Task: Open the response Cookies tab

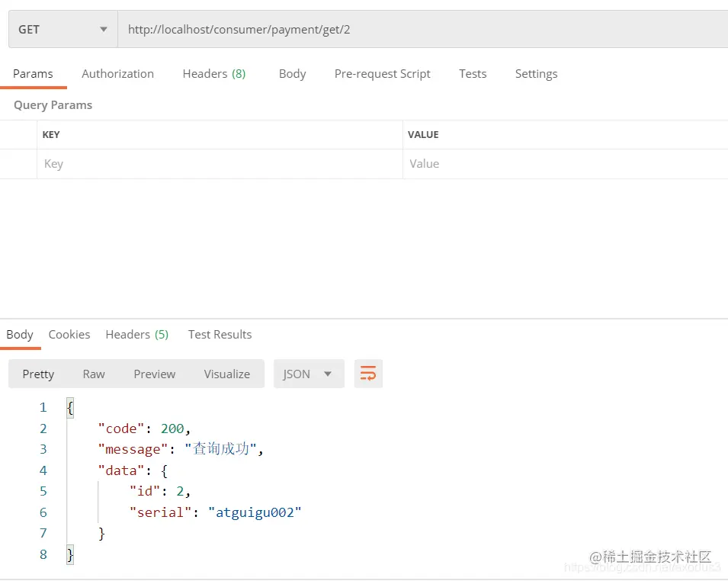Action: (x=69, y=335)
